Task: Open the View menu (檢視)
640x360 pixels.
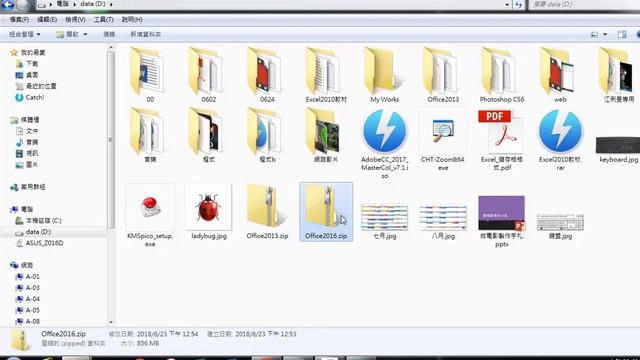Action: tap(75, 20)
